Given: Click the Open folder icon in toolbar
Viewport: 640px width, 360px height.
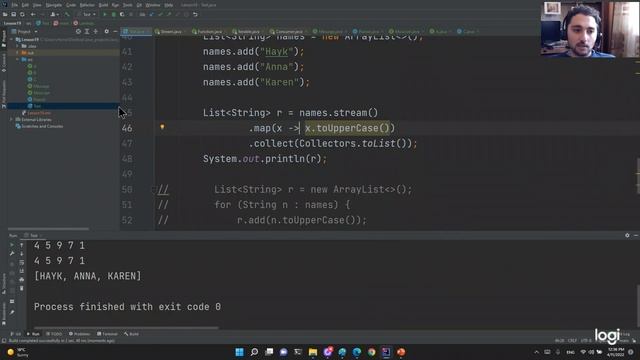Looking at the screenshot, I should (x=5, y=14).
